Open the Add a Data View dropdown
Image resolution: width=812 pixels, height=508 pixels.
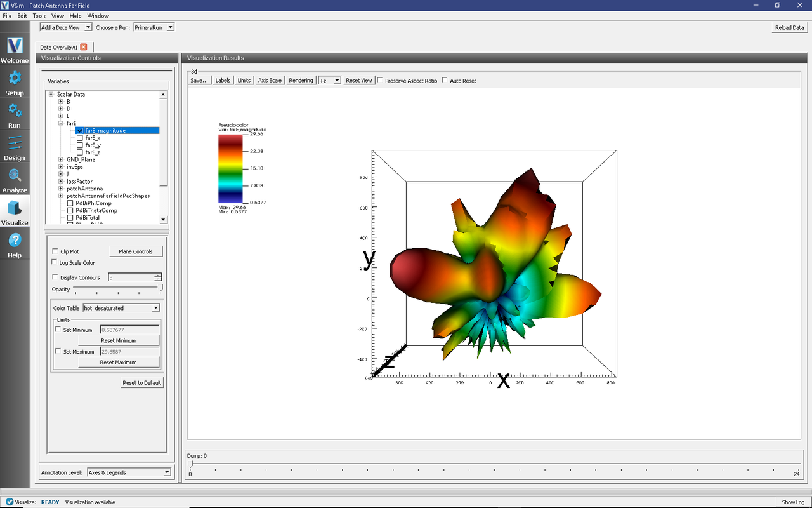pos(66,27)
